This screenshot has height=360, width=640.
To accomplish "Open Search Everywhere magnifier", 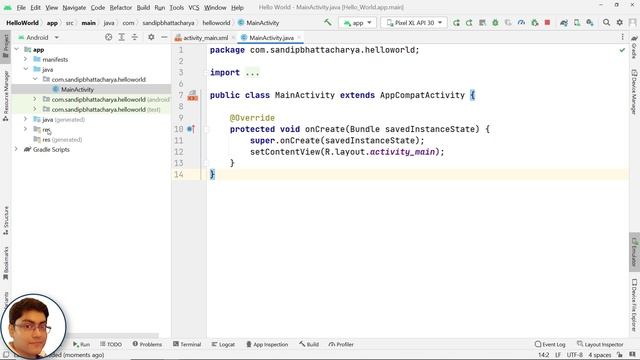I will click(x=607, y=22).
